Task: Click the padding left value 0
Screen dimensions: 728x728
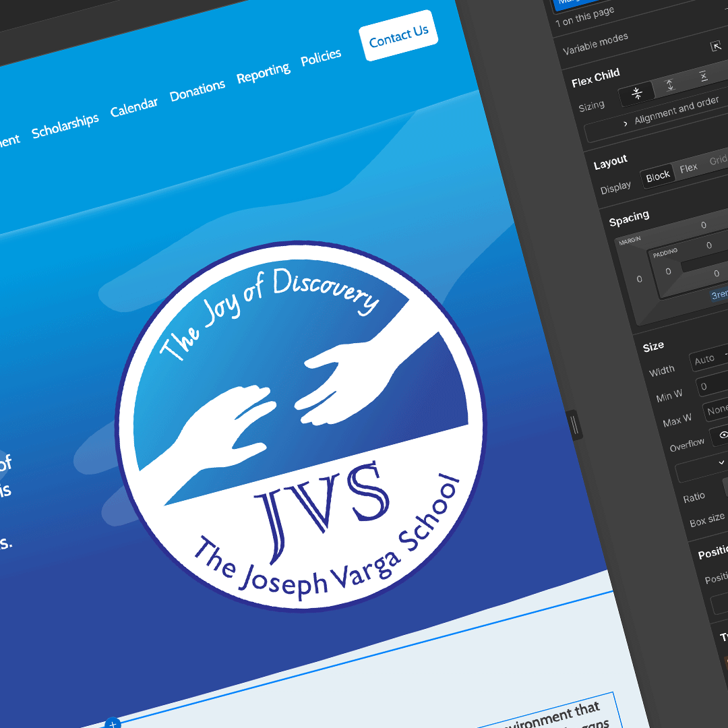Action: 668,272
